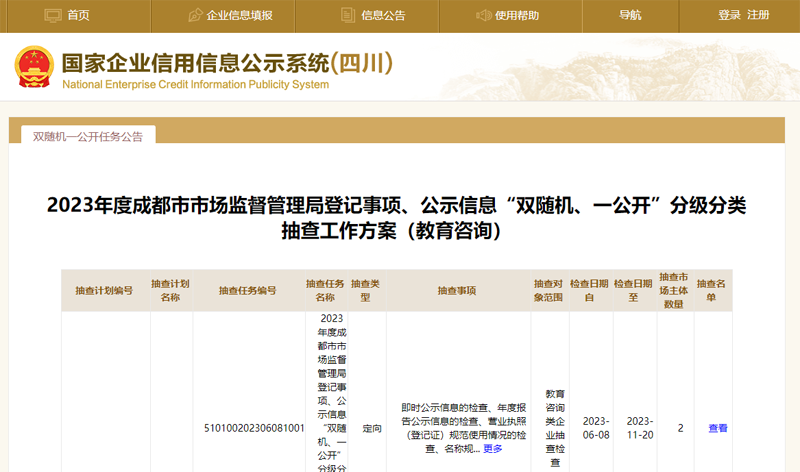800x472 pixels.
Task: Click the 检查日期自 column header
Action: point(589,290)
